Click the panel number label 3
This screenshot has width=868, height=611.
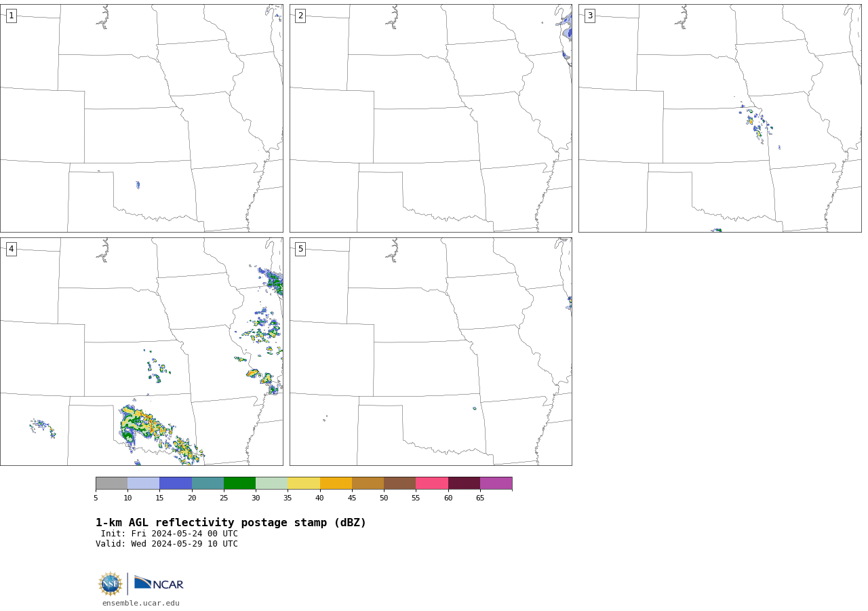[590, 16]
